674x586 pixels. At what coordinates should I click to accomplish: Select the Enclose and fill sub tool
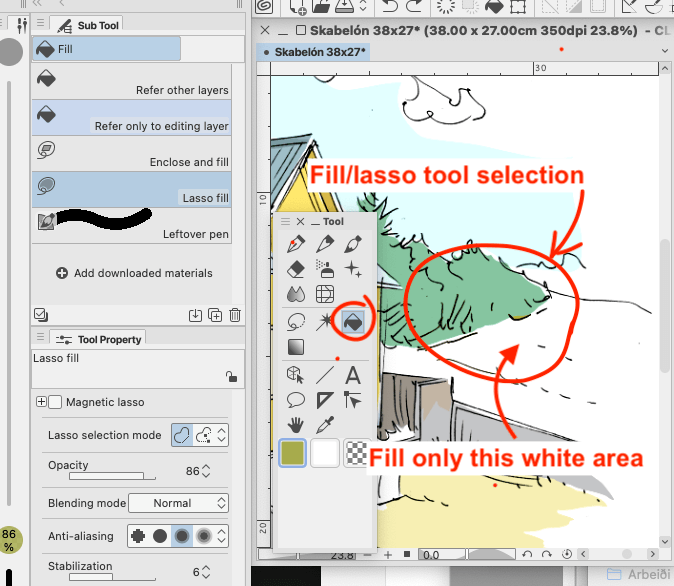[x=132, y=154]
